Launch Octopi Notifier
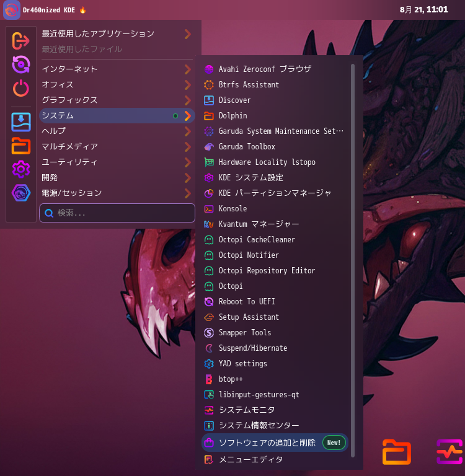 tap(275, 255)
